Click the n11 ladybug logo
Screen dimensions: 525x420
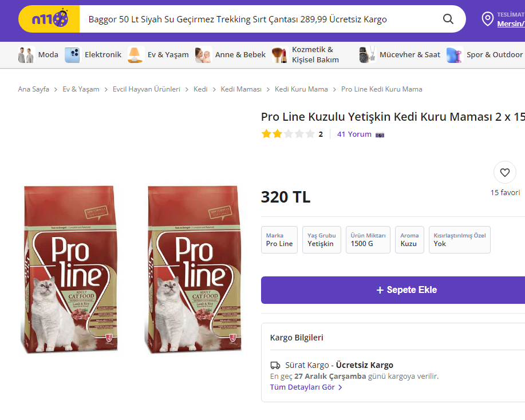click(50, 19)
